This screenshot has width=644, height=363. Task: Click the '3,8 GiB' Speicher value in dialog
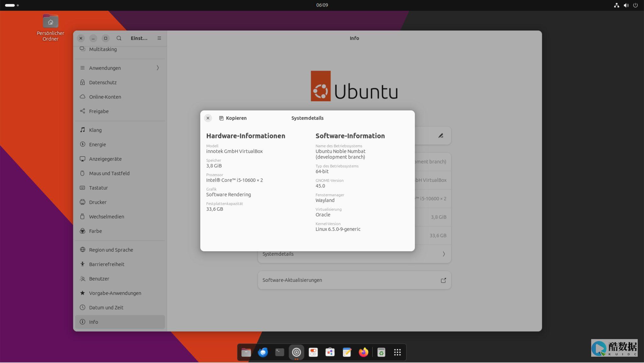click(x=214, y=166)
